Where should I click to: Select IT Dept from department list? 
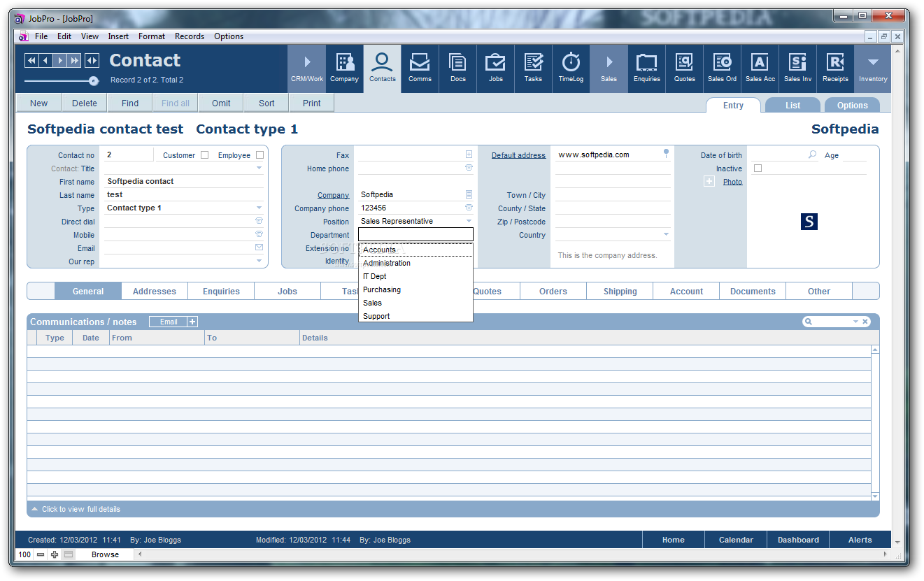pyautogui.click(x=415, y=276)
